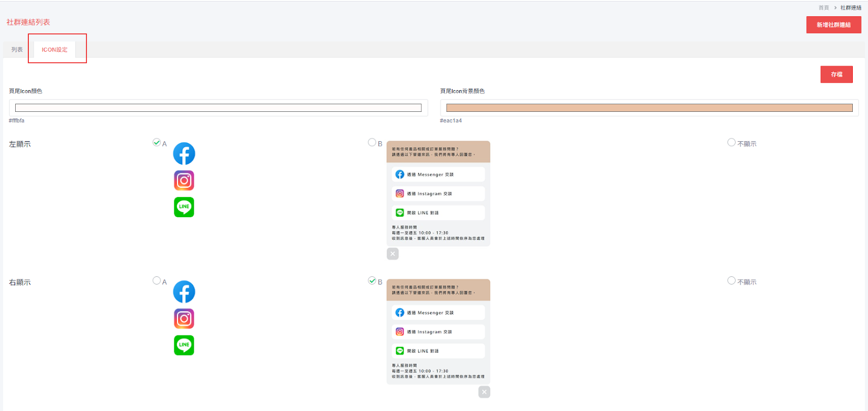Click the Facebook icon in the 右顯示 option A preview
Viewport: 868px width, 411px height.
point(184,292)
